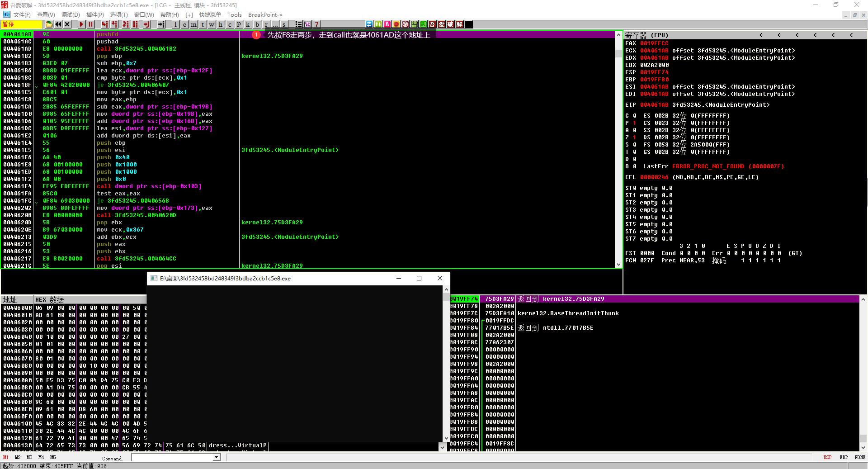The height and width of the screenshot is (469, 868).
Task: Click the EBP button in status bar
Action: click(x=844, y=457)
